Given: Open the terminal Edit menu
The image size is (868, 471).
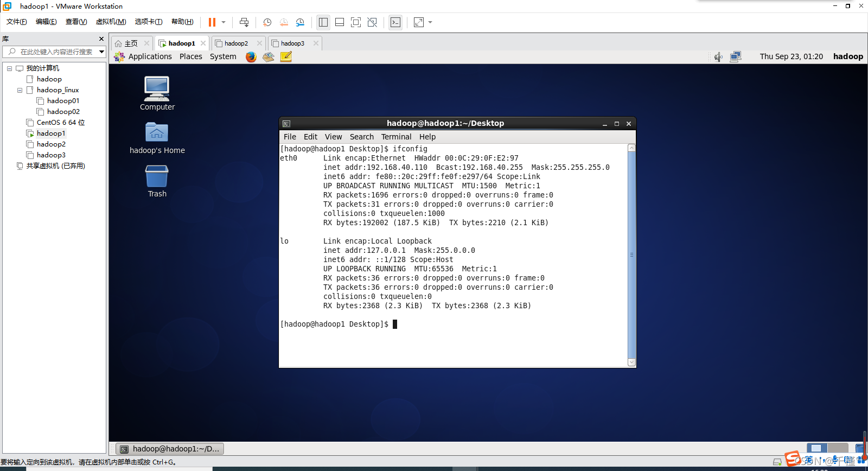Looking at the screenshot, I should pos(310,137).
